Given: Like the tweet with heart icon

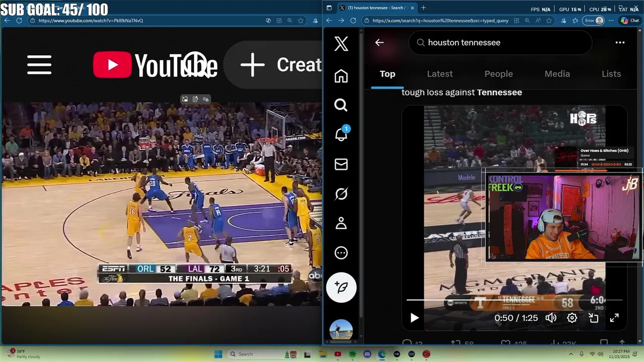Looking at the screenshot, I should (x=506, y=343).
